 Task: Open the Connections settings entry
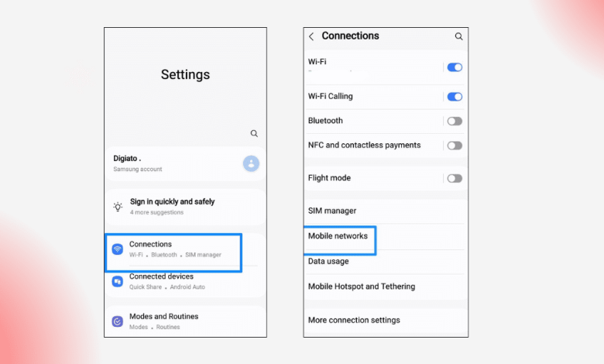174,249
